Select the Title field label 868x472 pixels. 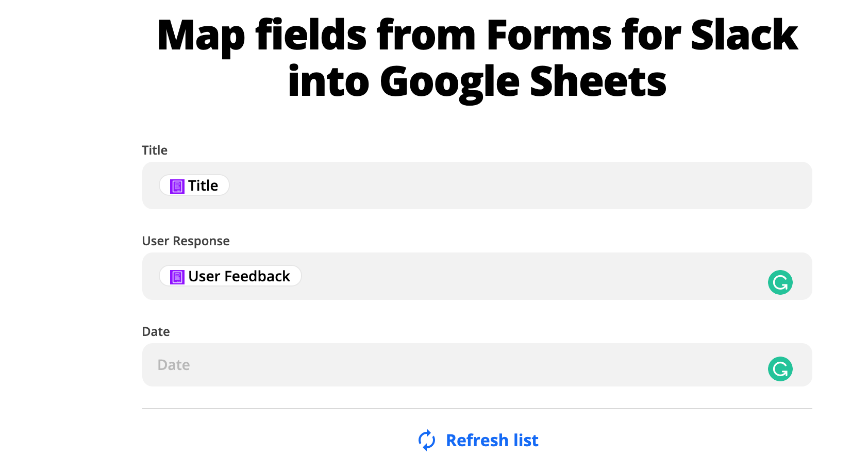(x=154, y=150)
